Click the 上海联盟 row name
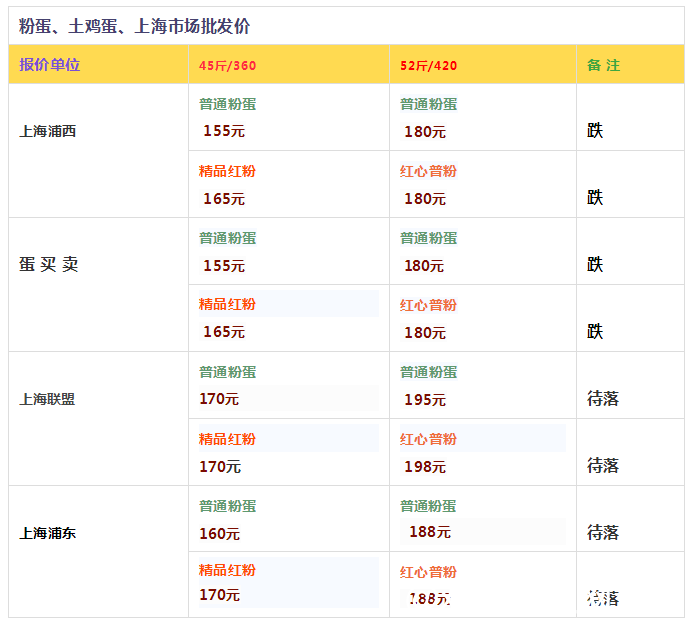 [47, 399]
